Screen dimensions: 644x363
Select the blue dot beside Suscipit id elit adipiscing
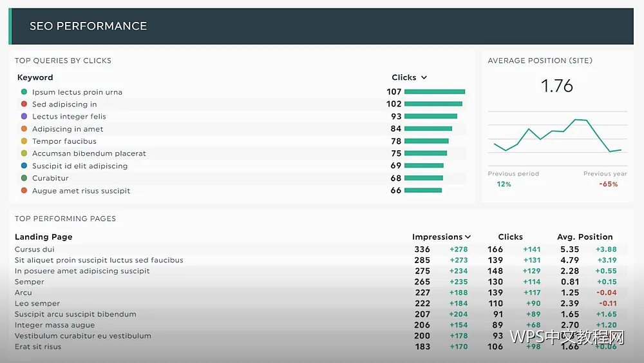(24, 166)
